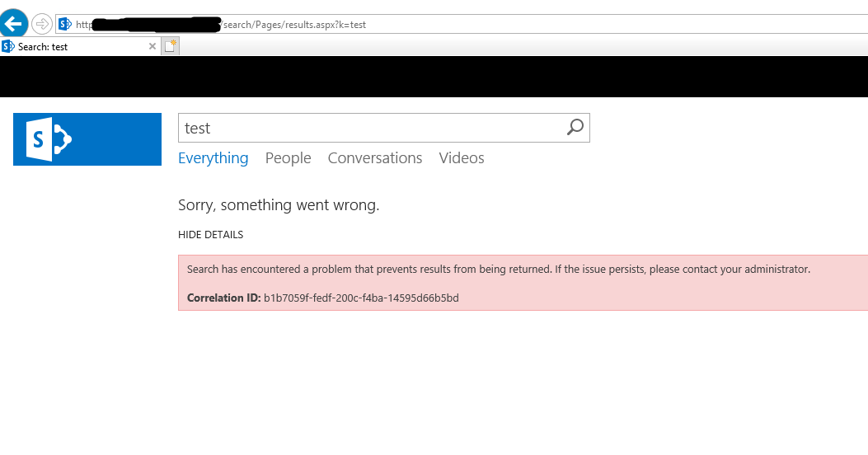Click the Correlation ID value text
The width and height of the screenshot is (868, 455).
coord(361,298)
